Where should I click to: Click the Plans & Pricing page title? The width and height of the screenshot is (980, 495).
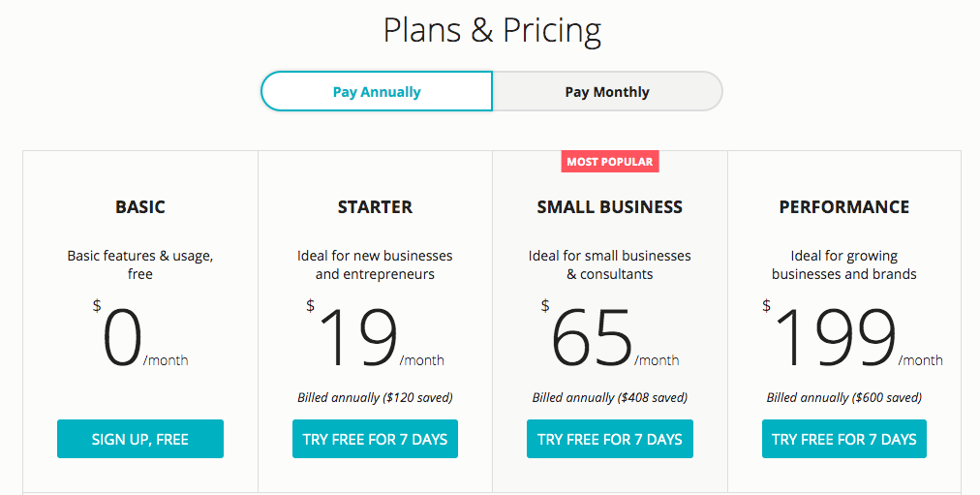tap(492, 30)
